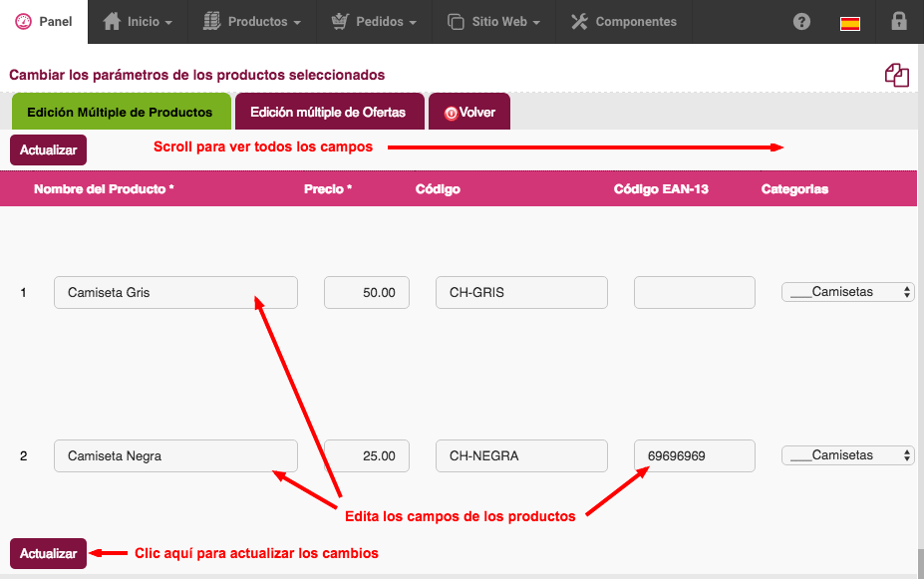Go back with the Volver tab
Screen dimensions: 924x579
click(469, 112)
